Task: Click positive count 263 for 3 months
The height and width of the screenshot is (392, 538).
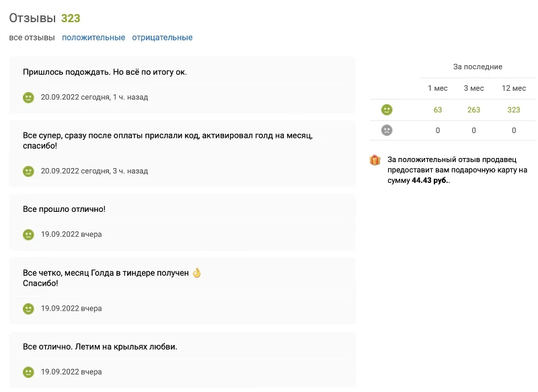Action: [473, 110]
